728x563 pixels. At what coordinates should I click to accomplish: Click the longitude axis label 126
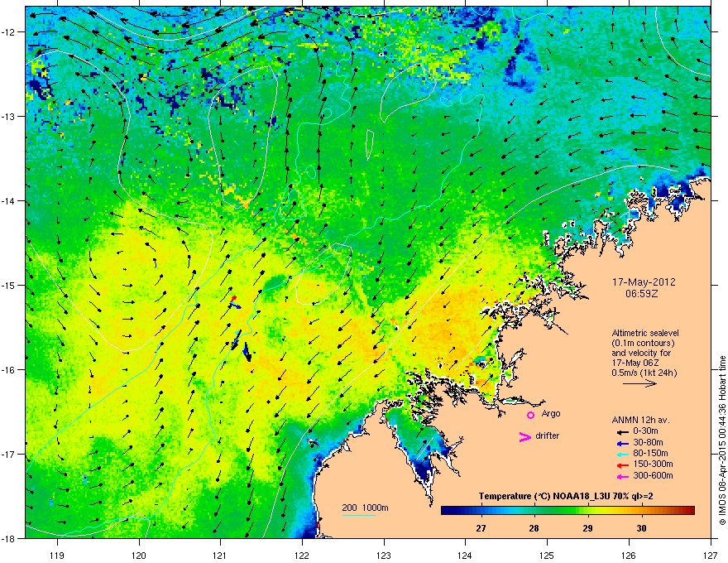[628, 555]
